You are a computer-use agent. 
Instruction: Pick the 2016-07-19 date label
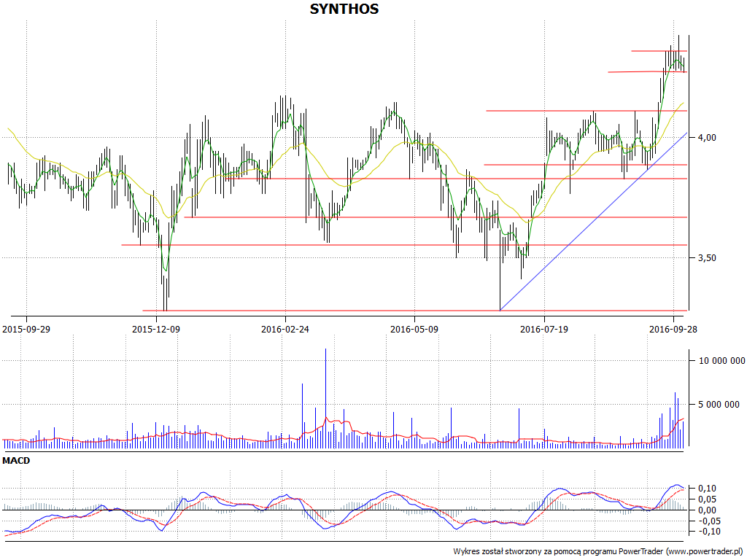pos(544,329)
